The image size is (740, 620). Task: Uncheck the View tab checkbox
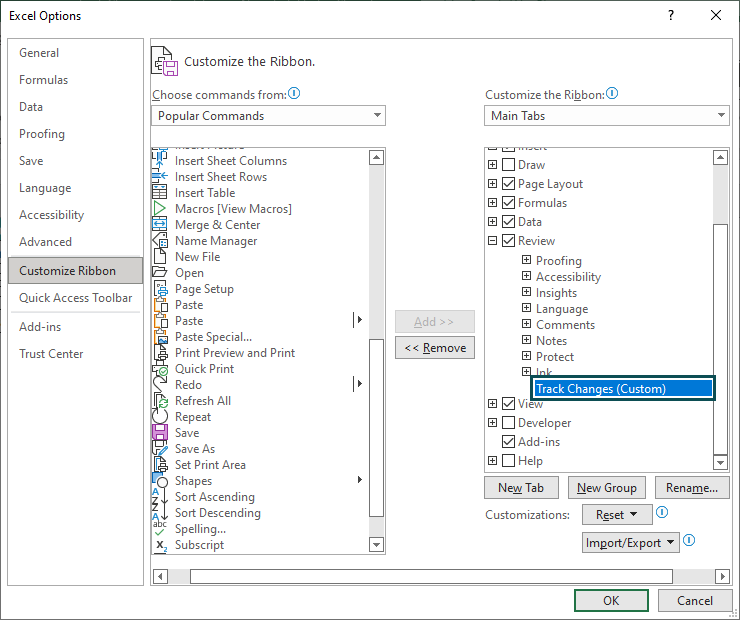(x=508, y=404)
